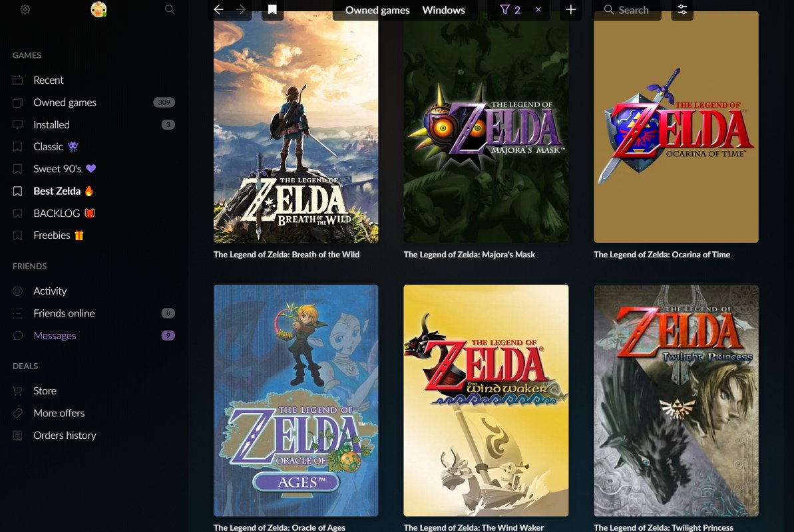Click bookmark icon beside Sweet 90's
The image size is (794, 532).
[18, 169]
